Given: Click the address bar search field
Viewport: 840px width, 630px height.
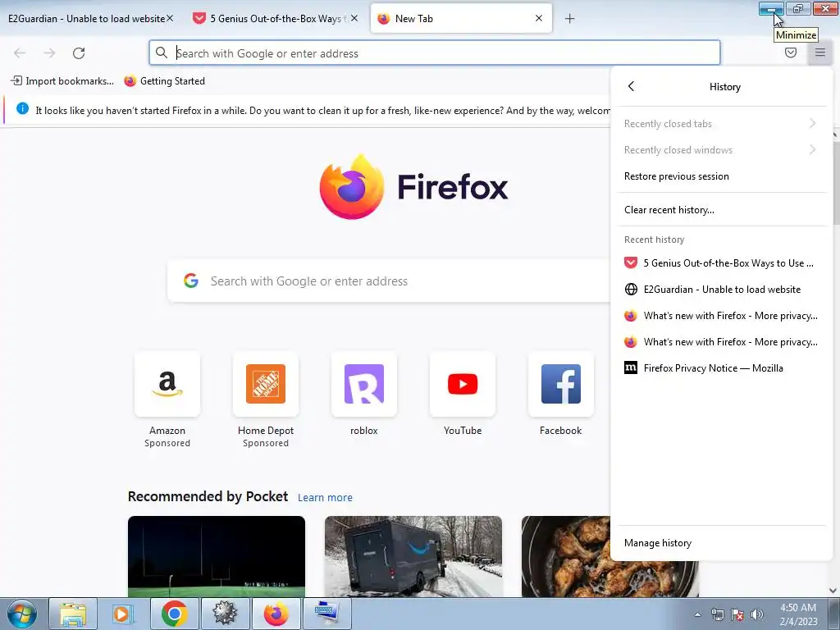Looking at the screenshot, I should (x=435, y=53).
